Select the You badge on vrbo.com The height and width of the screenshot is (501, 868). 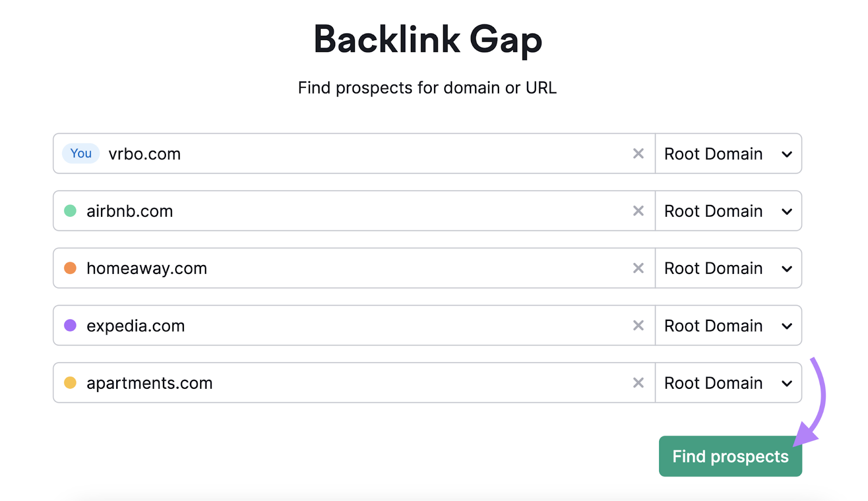[x=80, y=153]
